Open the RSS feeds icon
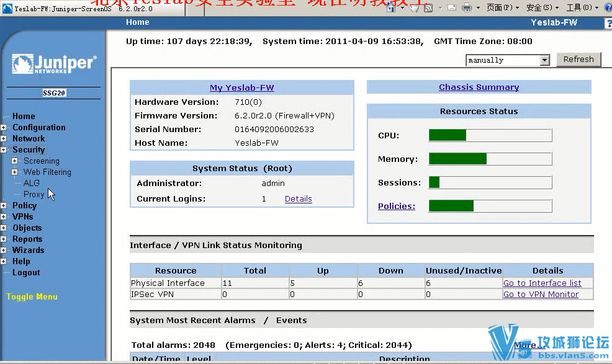612x364 pixels. coord(427,7)
